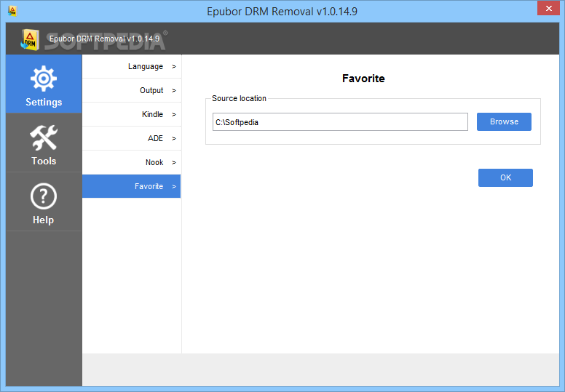Select the ADE settings category
The image size is (565, 392).
132,138
